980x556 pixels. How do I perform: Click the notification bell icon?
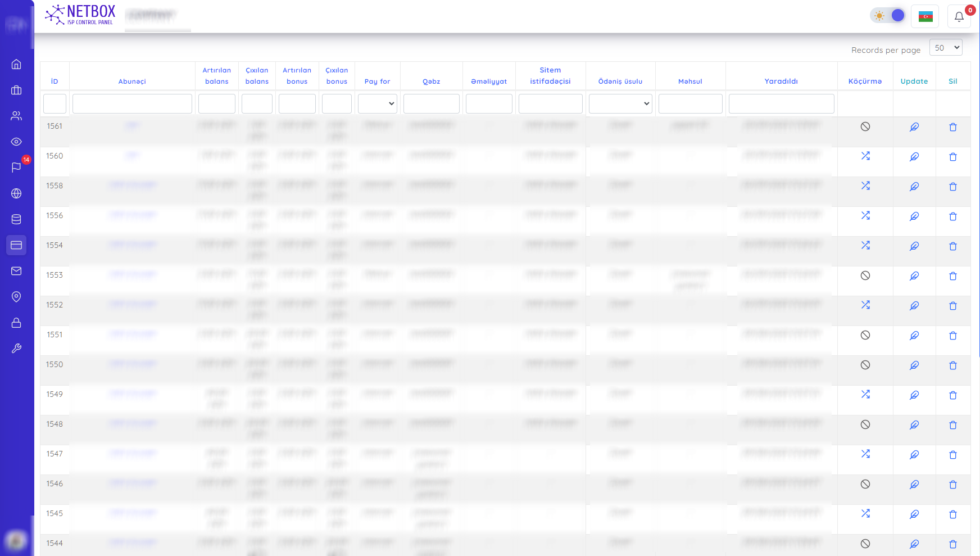[x=959, y=16]
